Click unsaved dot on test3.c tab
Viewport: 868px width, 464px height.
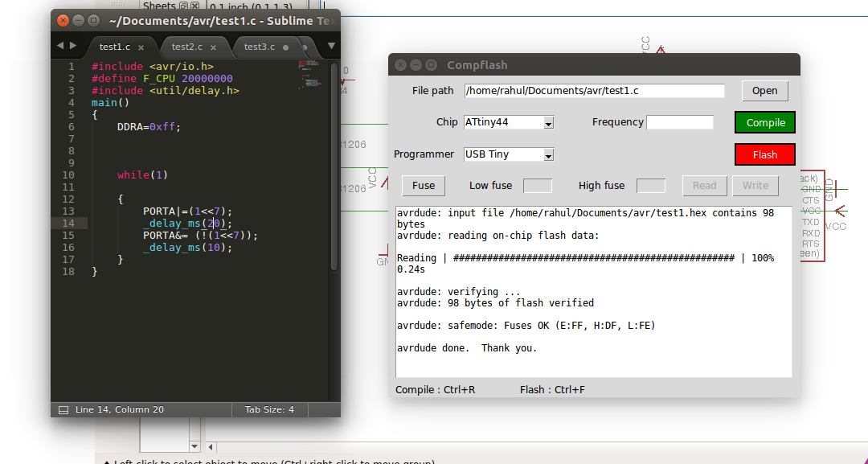pos(285,47)
